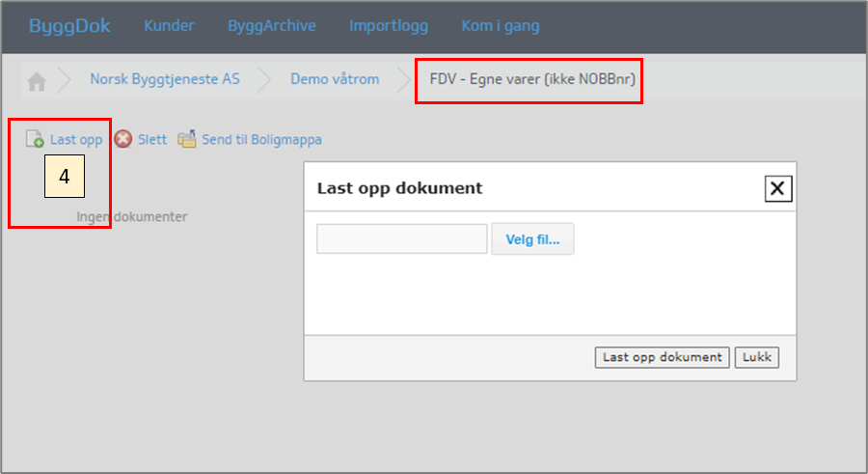This screenshot has width=868, height=474.
Task: Open the ByggArchive menu item
Action: [272, 26]
